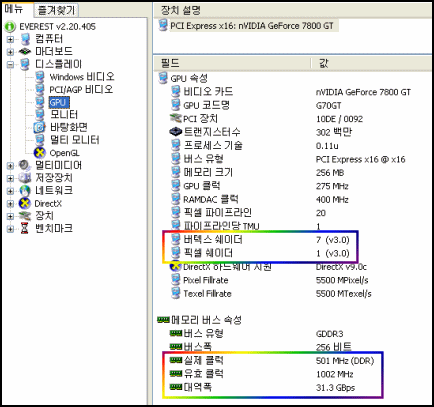Select 멀티 모니터 in the tree

click(74, 140)
